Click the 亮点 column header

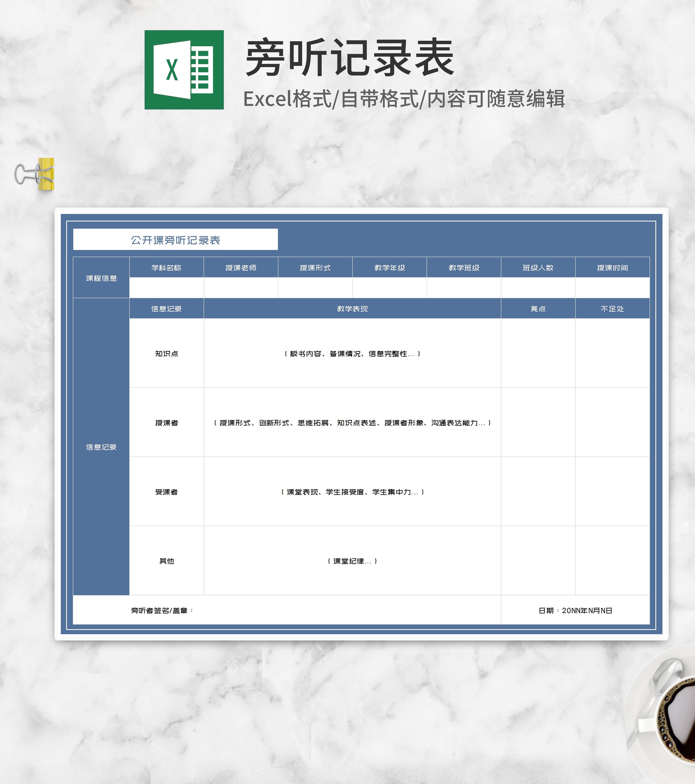(538, 308)
